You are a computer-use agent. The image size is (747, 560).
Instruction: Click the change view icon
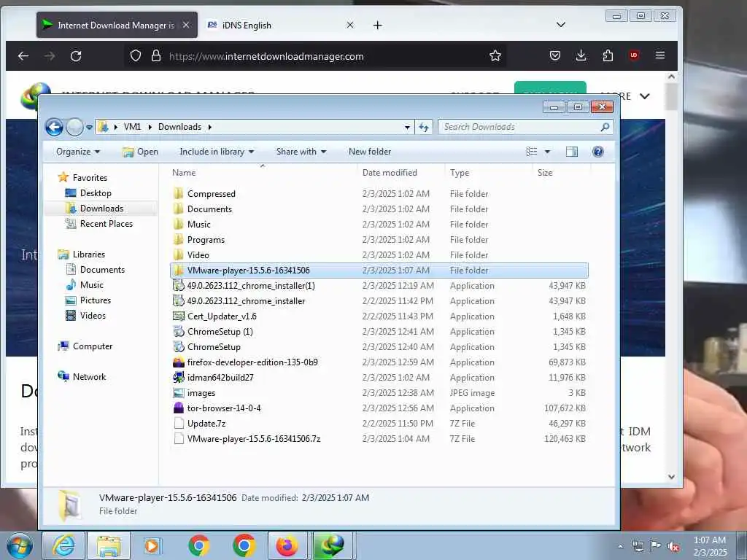click(532, 152)
